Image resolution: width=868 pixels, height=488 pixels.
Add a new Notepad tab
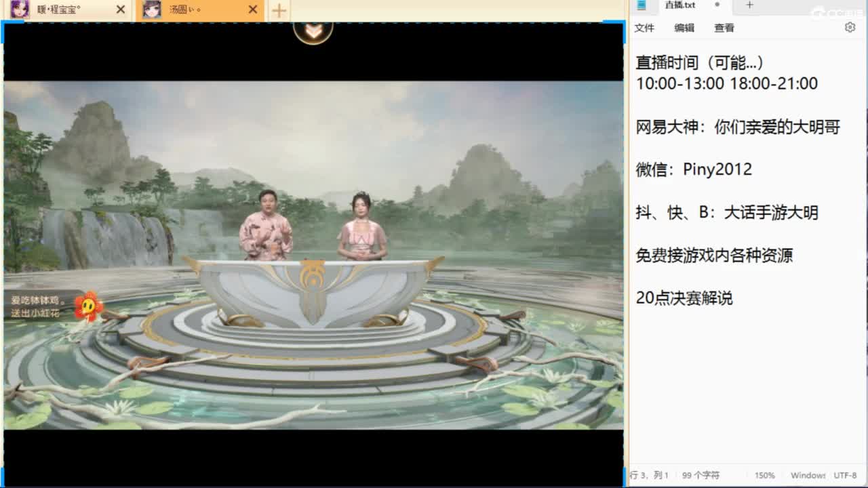pyautogui.click(x=749, y=5)
